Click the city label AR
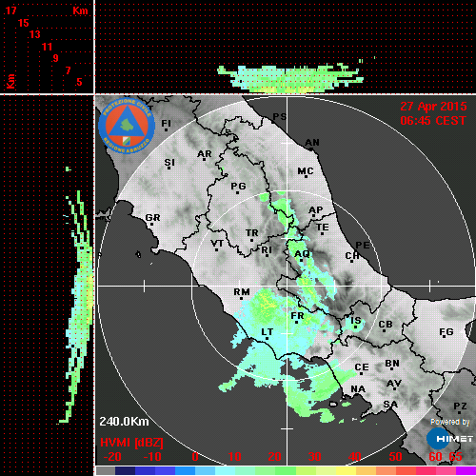 [x=204, y=154]
